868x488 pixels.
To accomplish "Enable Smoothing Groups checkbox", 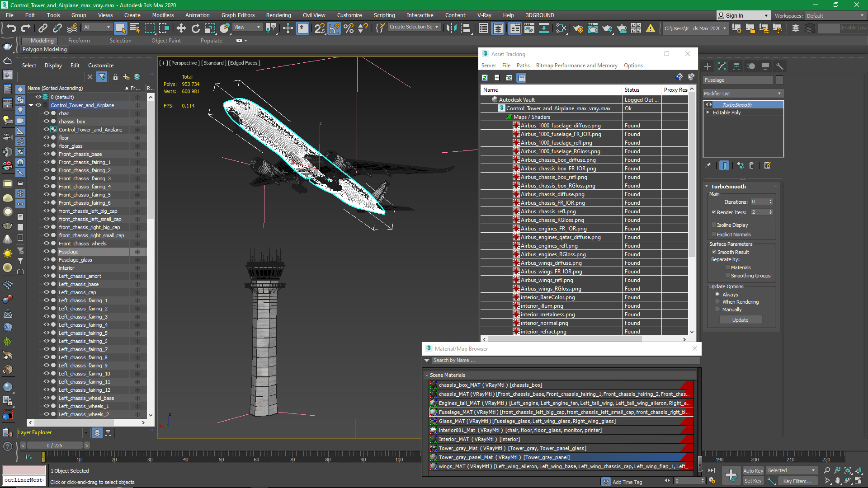I will pos(728,276).
